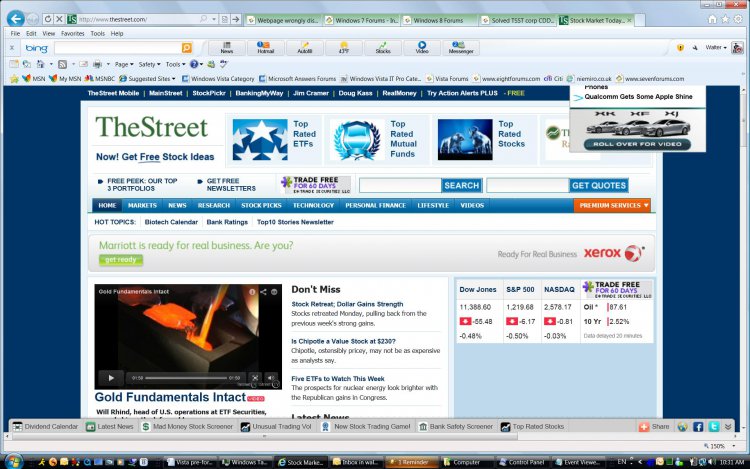The height and width of the screenshot is (469, 750).
Task: Open Dividend Calendar in bottom toolbar
Action: (45, 426)
